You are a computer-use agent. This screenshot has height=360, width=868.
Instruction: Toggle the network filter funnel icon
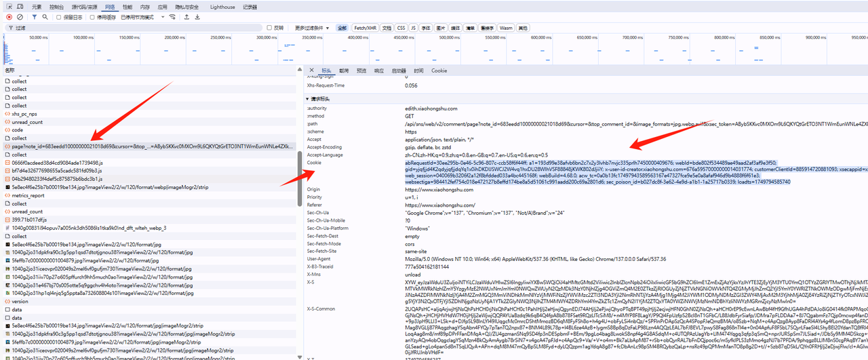coord(35,17)
